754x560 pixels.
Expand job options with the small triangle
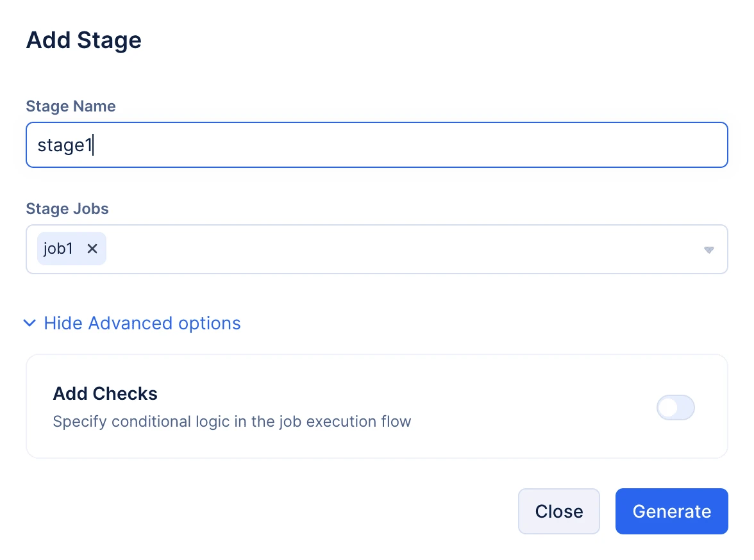709,249
